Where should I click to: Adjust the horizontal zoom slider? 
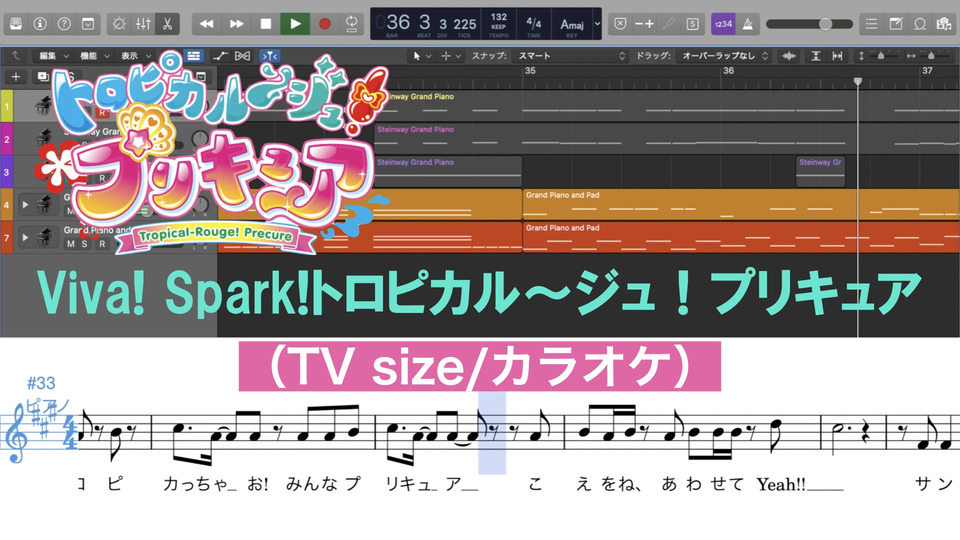click(931, 56)
